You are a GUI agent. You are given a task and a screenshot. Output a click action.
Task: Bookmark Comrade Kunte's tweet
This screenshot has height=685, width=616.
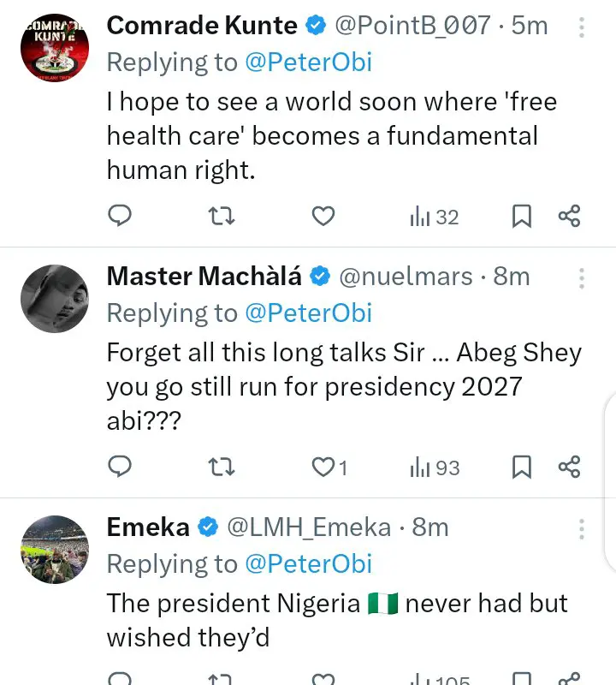tap(521, 217)
